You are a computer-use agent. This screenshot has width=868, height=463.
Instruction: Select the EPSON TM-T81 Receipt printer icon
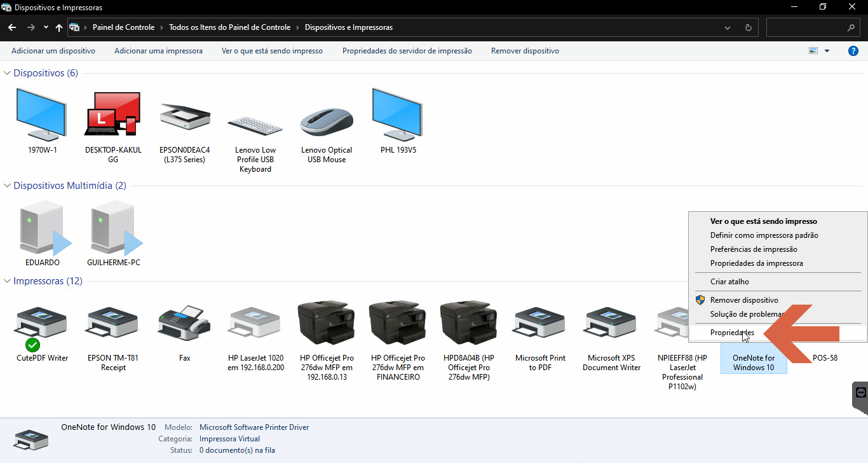(x=113, y=323)
